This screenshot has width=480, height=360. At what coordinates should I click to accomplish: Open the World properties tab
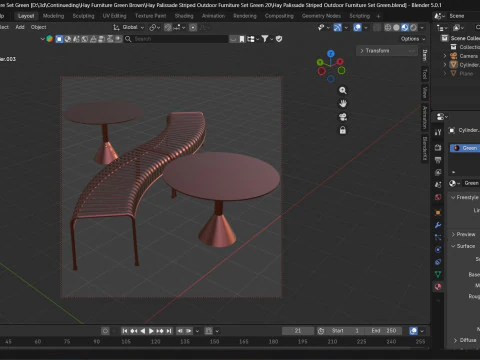[x=438, y=197]
